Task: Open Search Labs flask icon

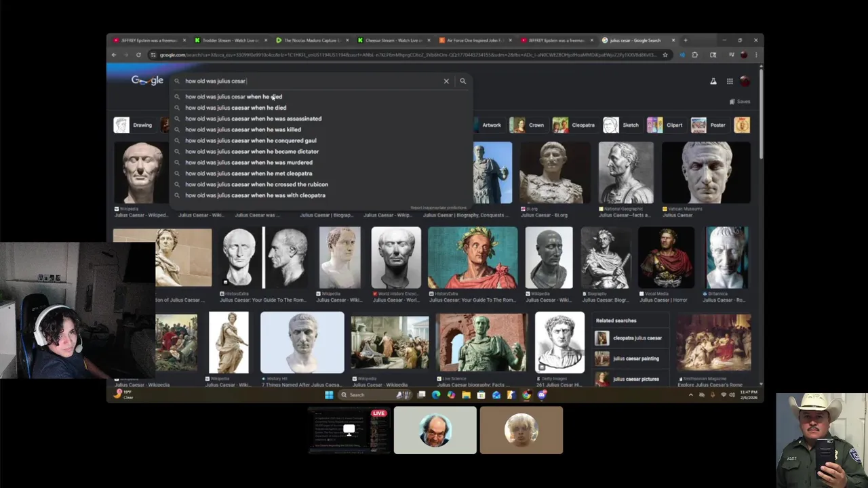Action: pos(713,81)
